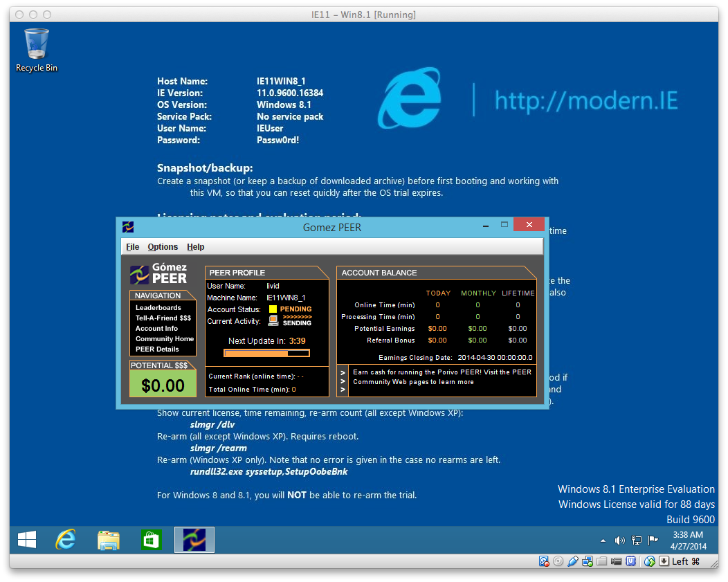Open Internet Explorer from the taskbar
The image size is (728, 582).
(66, 540)
